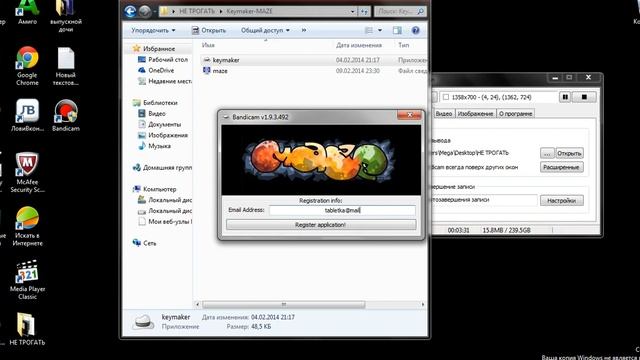Open address bar history dropdown
This screenshot has width=640, height=360.
(352, 11)
